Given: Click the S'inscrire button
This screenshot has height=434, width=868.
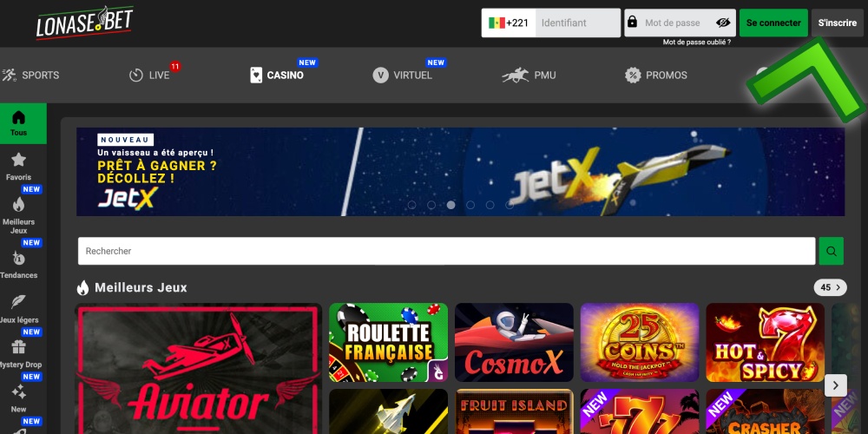Looking at the screenshot, I should (838, 23).
